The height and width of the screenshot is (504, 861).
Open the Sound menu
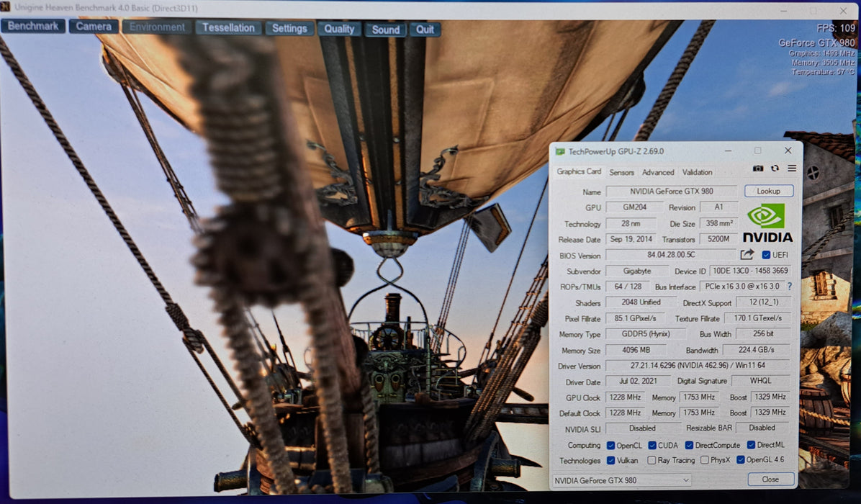pos(385,30)
